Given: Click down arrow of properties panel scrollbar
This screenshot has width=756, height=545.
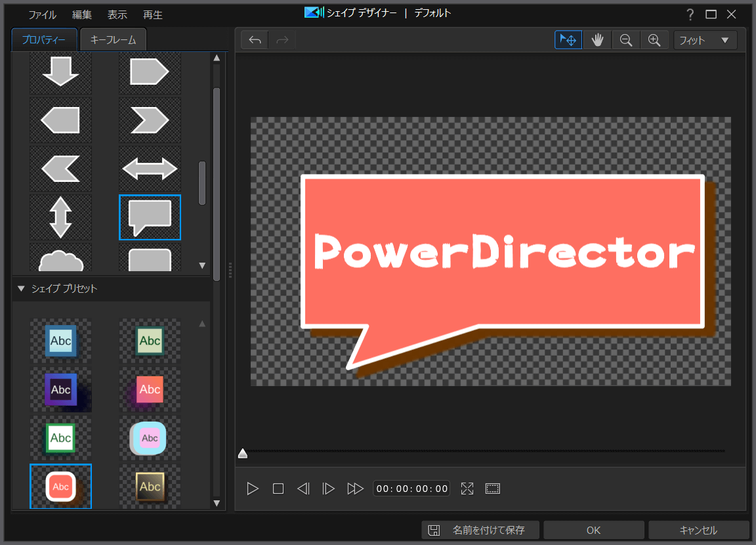Looking at the screenshot, I should coord(217,503).
